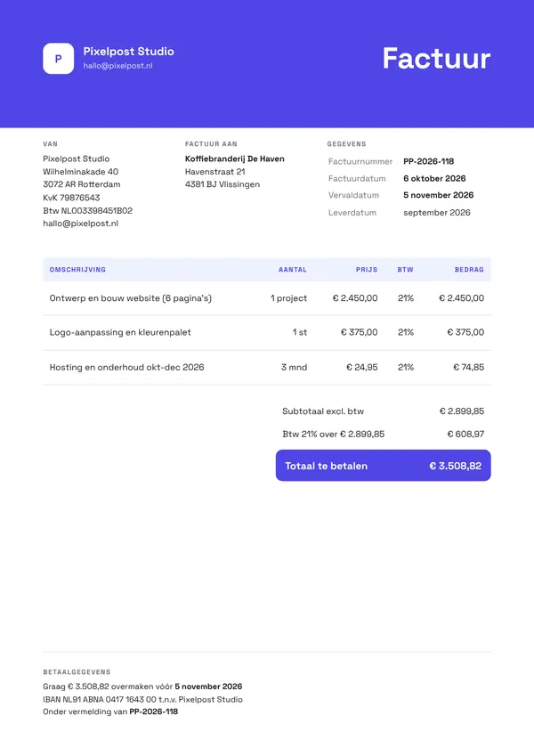Click hallo@pixelpost.nl under the sender address

pyautogui.click(x=80, y=224)
